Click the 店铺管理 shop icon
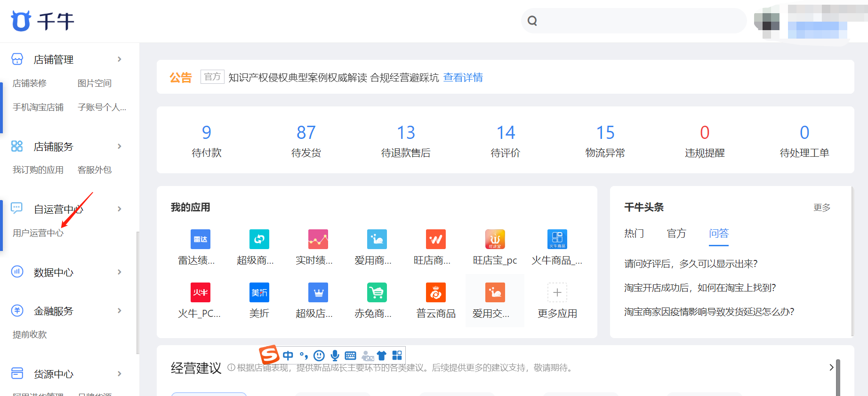Screen dimensions: 868x396 click(x=17, y=59)
